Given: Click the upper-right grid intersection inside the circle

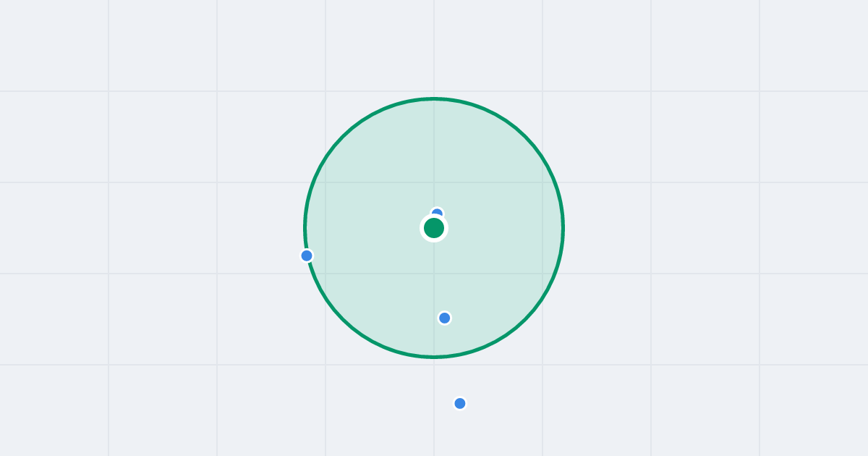Looking at the screenshot, I should pos(542,182).
